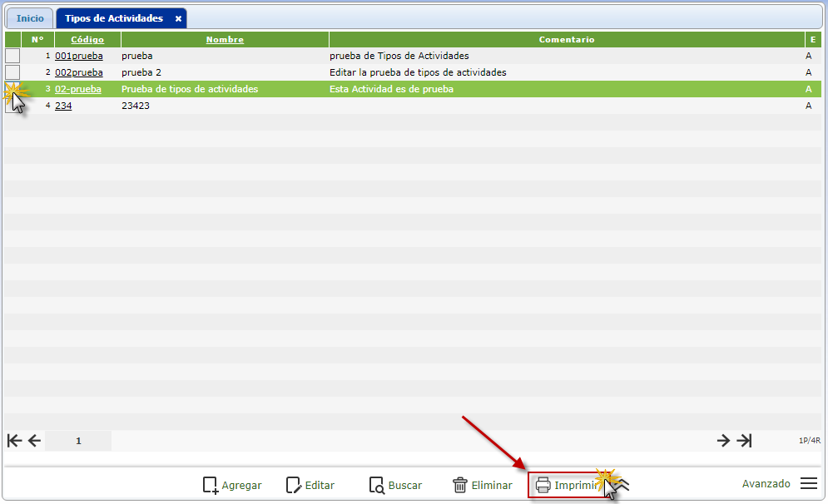This screenshot has width=828, height=504.
Task: Click the Buscar magnifier icon
Action: click(x=376, y=485)
